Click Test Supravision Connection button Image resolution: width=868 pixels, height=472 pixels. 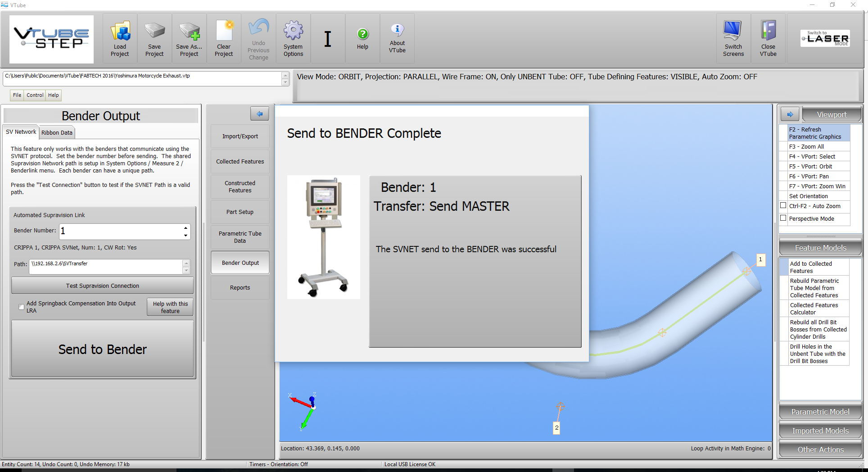[103, 286]
